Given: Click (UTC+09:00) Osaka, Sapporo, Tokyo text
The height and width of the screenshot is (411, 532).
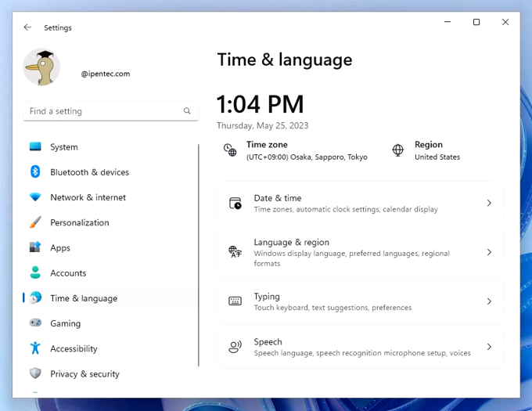Looking at the screenshot, I should [x=307, y=157].
